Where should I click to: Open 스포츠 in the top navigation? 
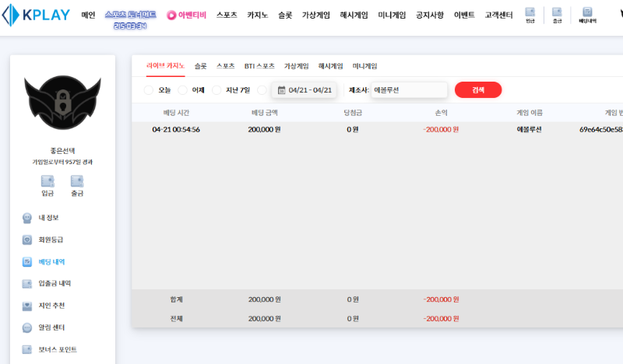coord(227,15)
